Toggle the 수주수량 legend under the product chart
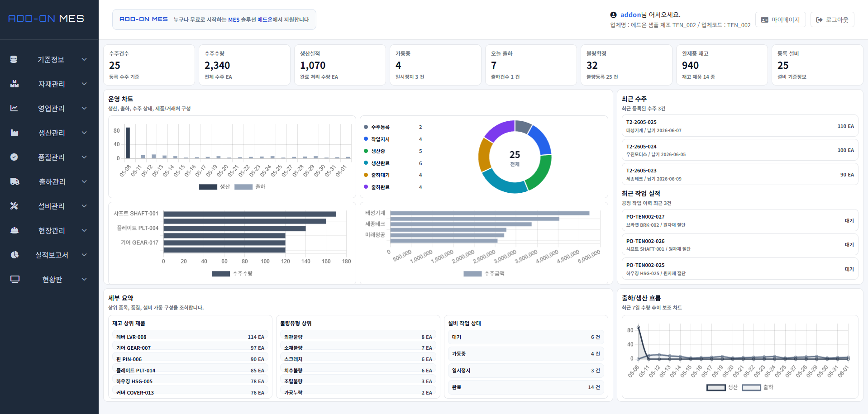 232,274
